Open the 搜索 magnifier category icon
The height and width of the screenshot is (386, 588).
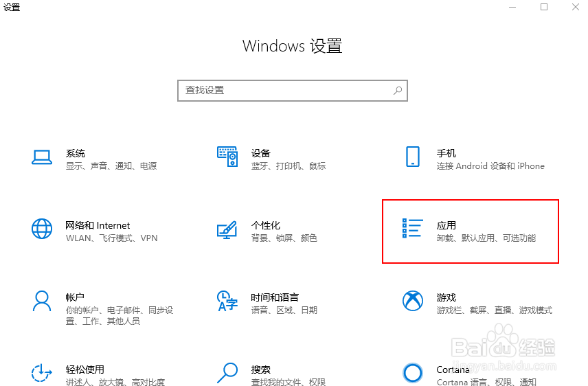coord(227,373)
